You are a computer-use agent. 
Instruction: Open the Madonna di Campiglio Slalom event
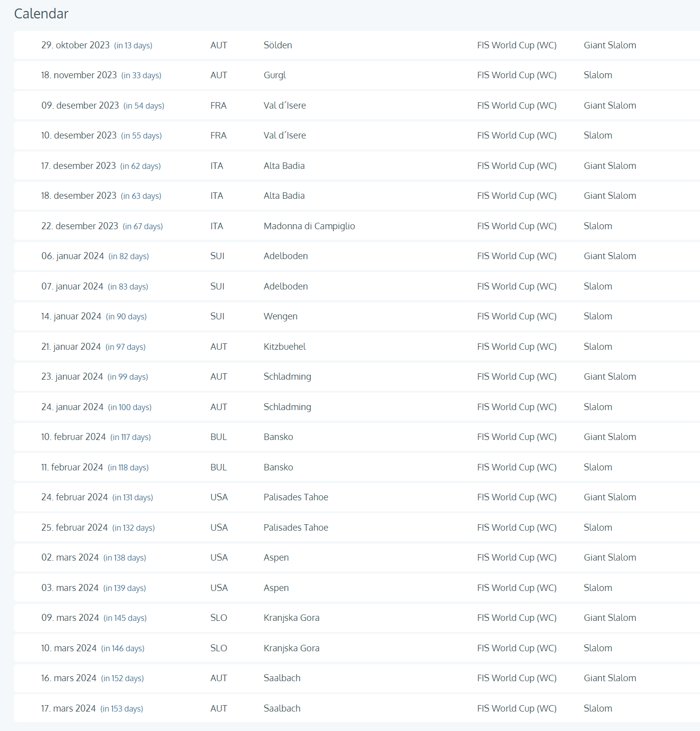[357, 226]
